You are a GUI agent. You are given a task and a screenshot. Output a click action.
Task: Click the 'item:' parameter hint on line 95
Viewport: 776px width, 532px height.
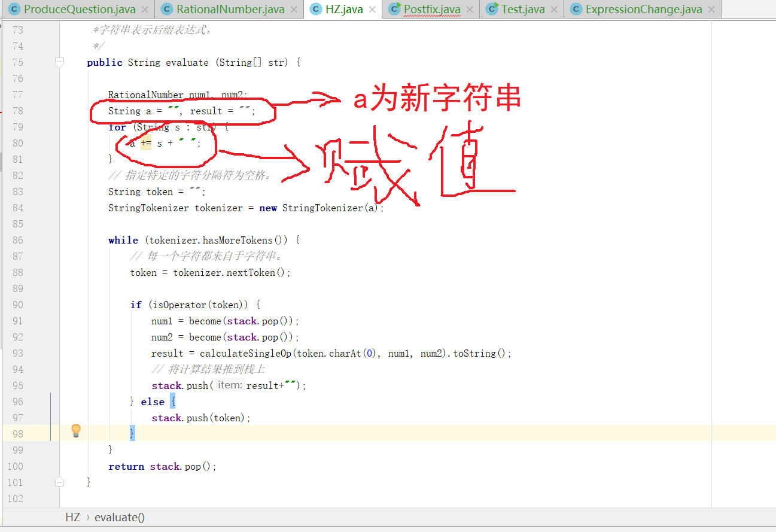click(x=230, y=385)
